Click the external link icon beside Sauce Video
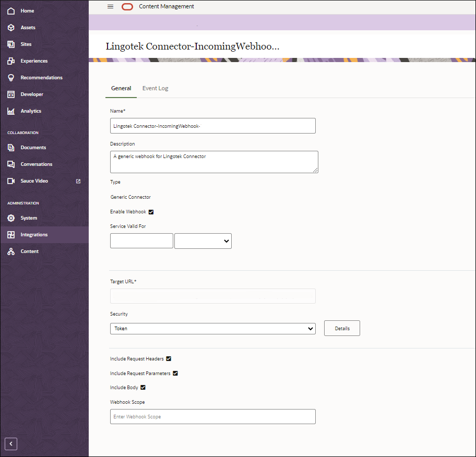The width and height of the screenshot is (476, 457). (78, 181)
